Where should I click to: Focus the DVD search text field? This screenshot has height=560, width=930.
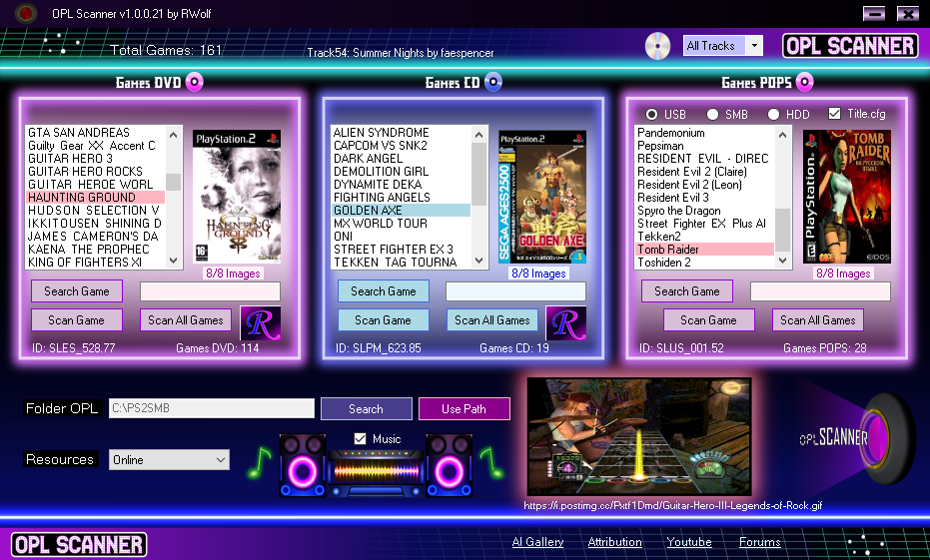210,290
